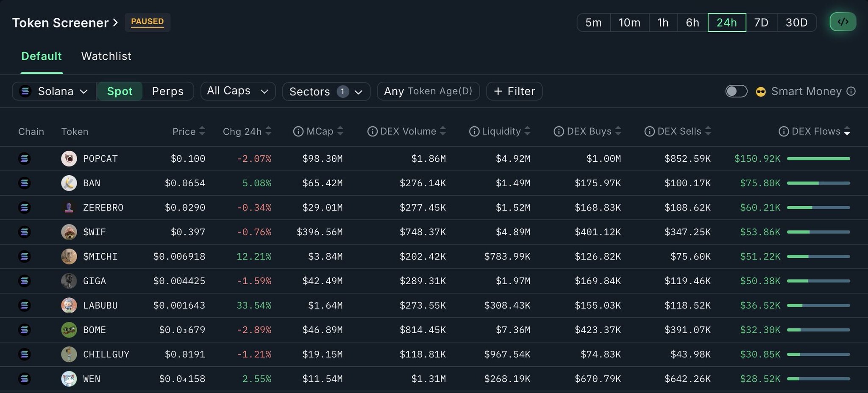This screenshot has height=393, width=868.
Task: Click the embed code icon button
Action: click(843, 22)
